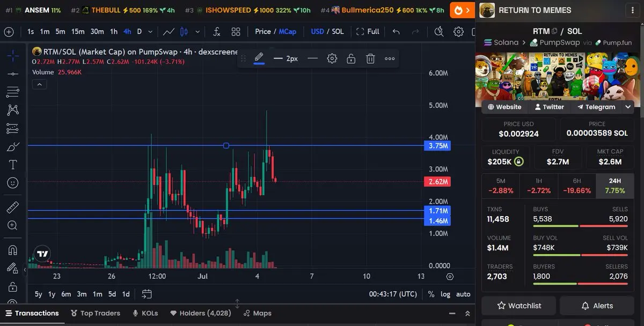This screenshot has width=644, height=326.
Task: Delete the selected line with trash icon
Action: 370,58
